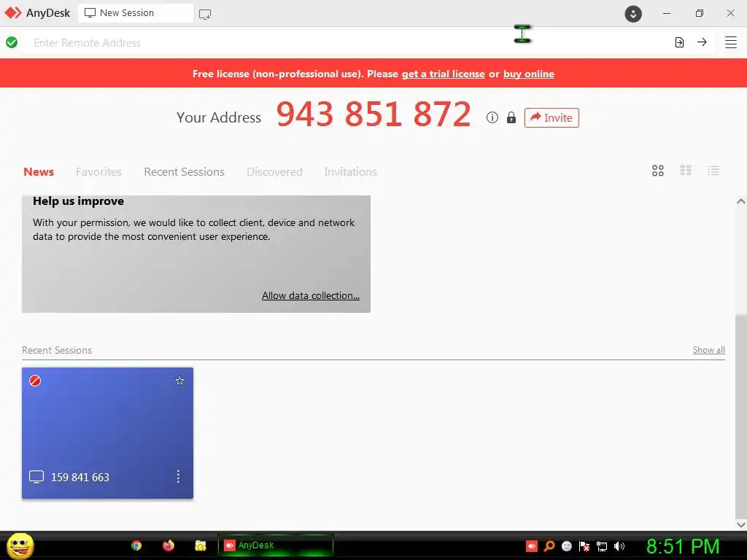Click the 8:51 PM clock
Viewport: 747px width, 560px height.
[683, 546]
